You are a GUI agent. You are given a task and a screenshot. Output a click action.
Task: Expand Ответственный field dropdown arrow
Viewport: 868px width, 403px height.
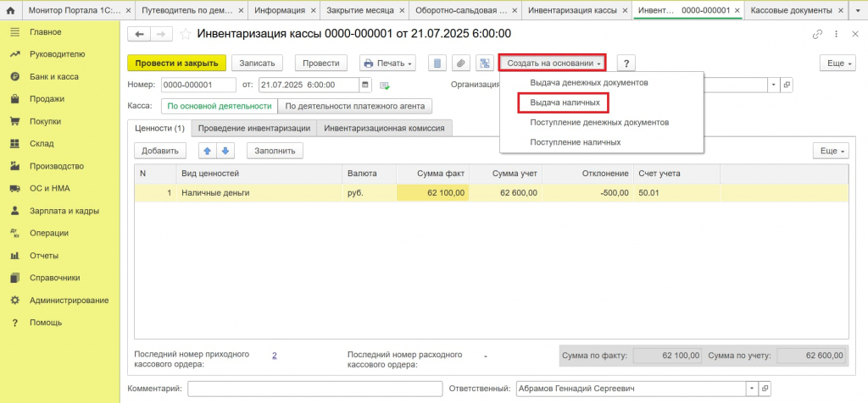tap(752, 389)
